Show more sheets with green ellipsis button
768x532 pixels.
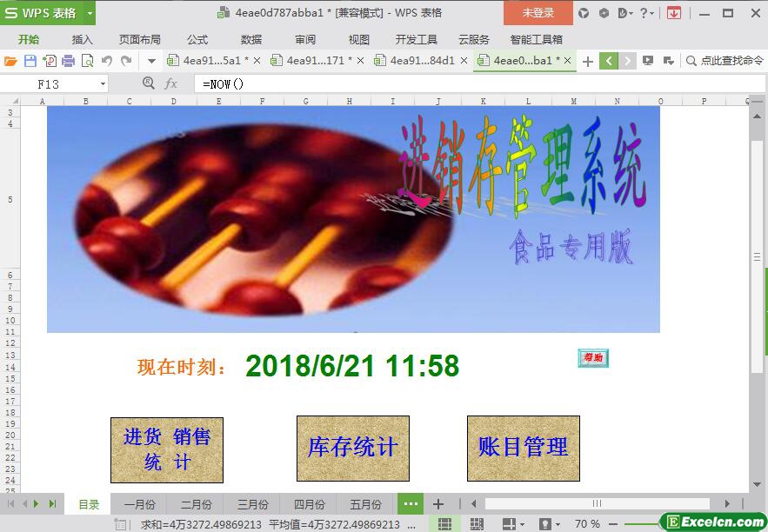411,504
